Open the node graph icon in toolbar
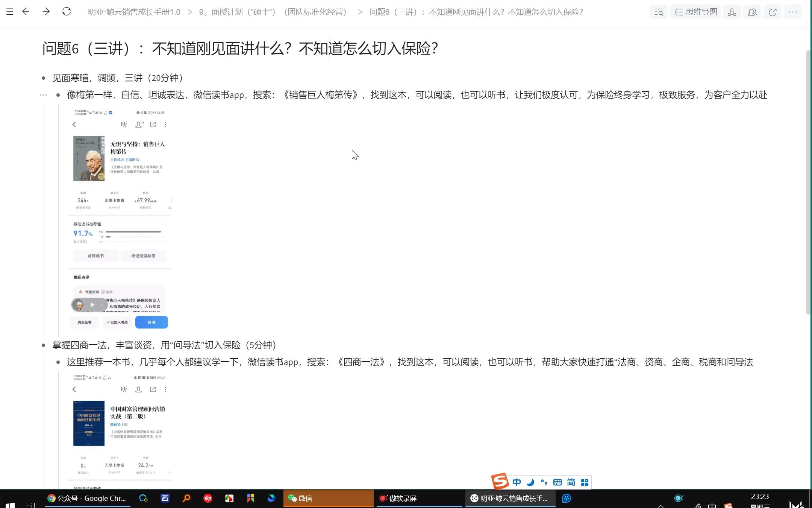 pos(732,12)
